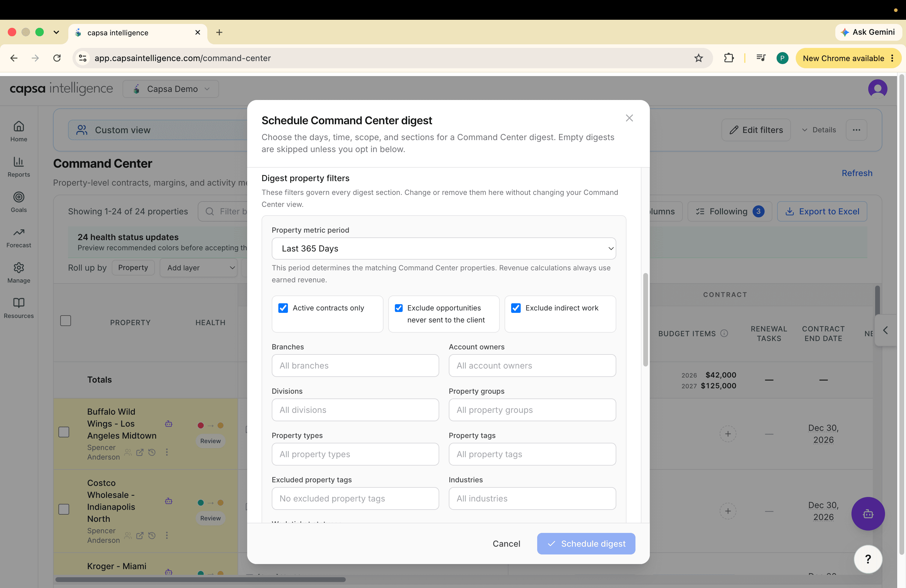Screen dimensions: 906x588
Task: Select the Buffalo Wild Wings row checkbox
Action: click(64, 432)
